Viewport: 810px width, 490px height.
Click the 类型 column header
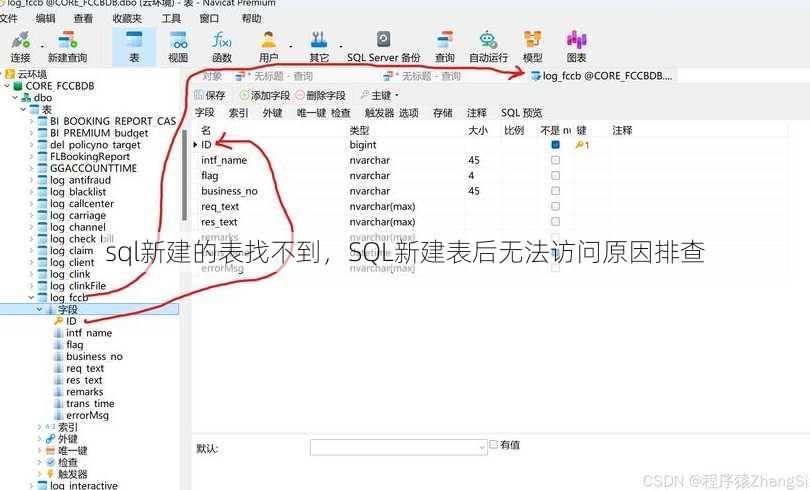pos(359,130)
